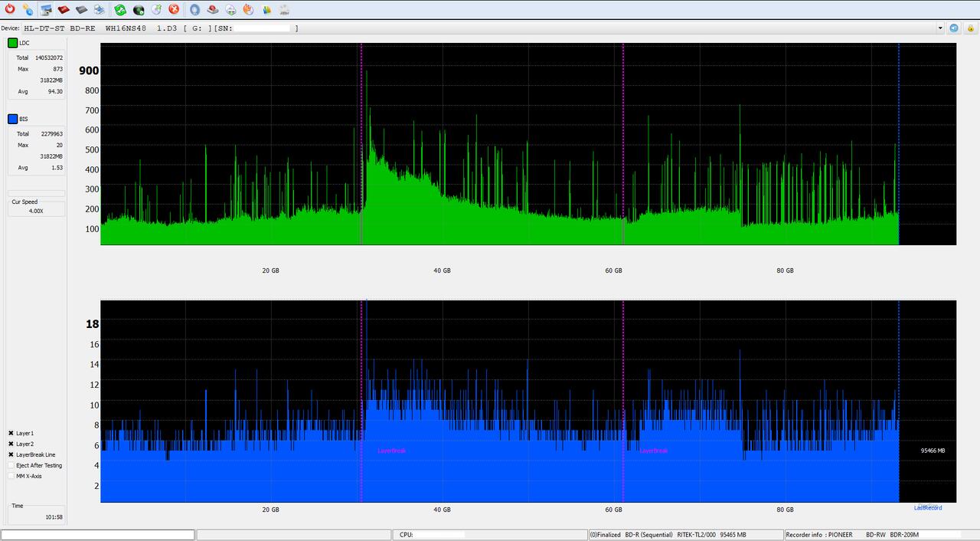Click Recorder info PIONEER in status bar
Viewport: 980px width, 541px height.
[x=818, y=535]
